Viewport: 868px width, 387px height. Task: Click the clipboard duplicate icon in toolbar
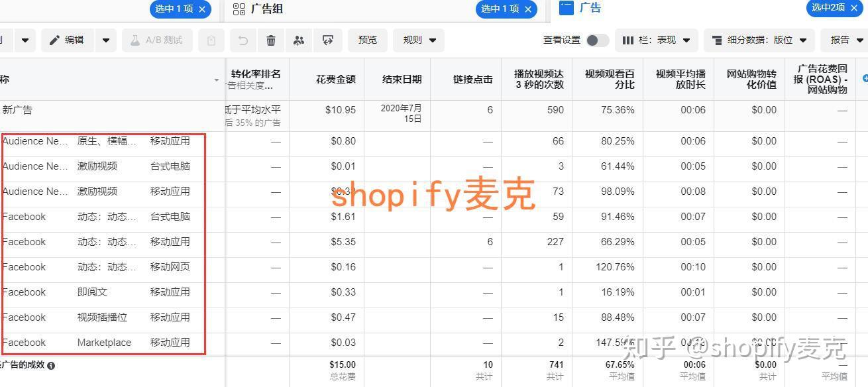coord(211,40)
